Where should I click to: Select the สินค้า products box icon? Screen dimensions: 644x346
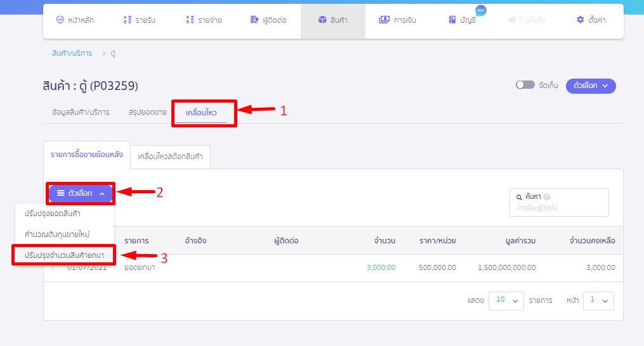(322, 20)
